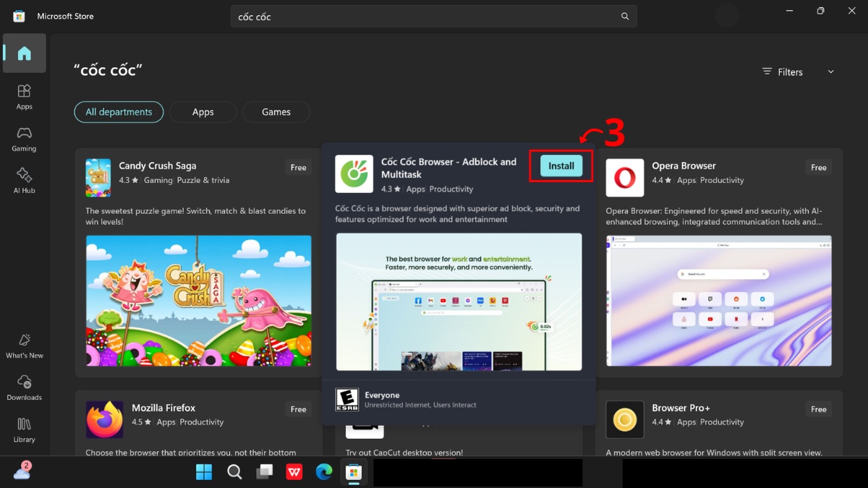
Task: Open the Apps section in sidebar
Action: (24, 96)
